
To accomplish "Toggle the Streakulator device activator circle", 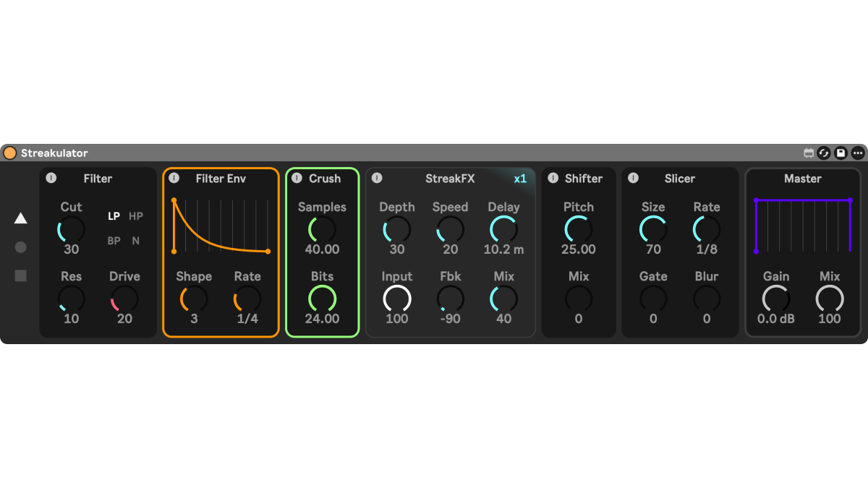I will click(x=9, y=153).
